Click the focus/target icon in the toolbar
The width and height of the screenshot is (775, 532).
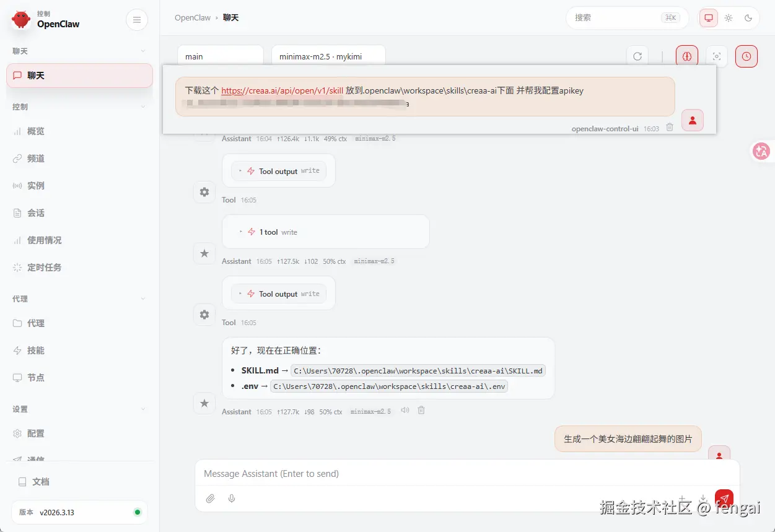tap(717, 56)
